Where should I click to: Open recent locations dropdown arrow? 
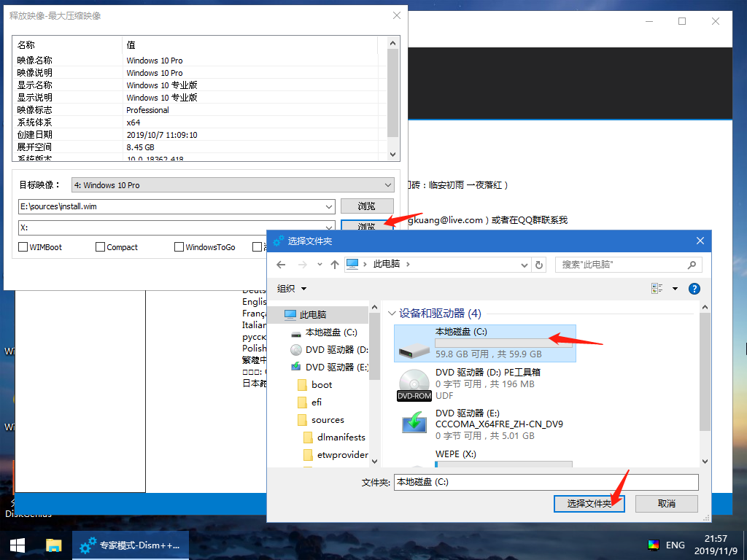[x=320, y=265]
